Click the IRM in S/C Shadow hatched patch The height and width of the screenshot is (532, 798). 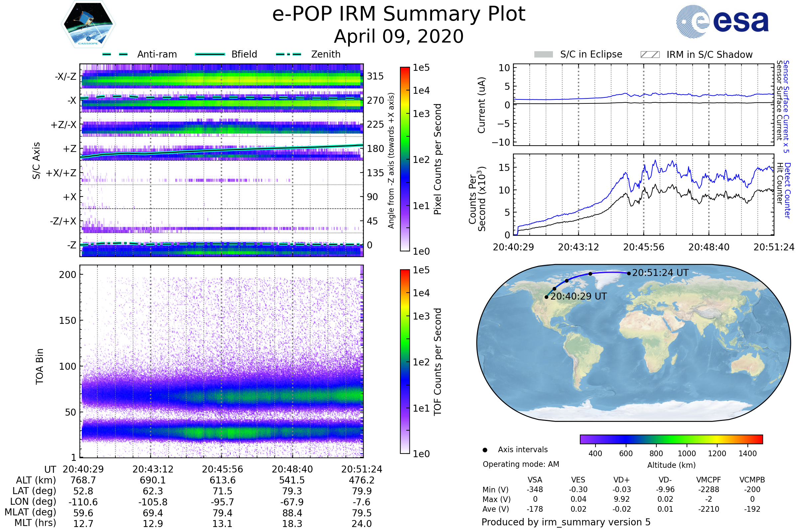click(650, 55)
